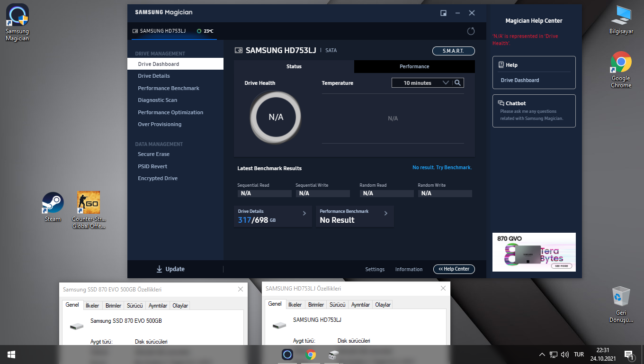
Task: Open the Steam desktop shortcut
Action: 53,207
